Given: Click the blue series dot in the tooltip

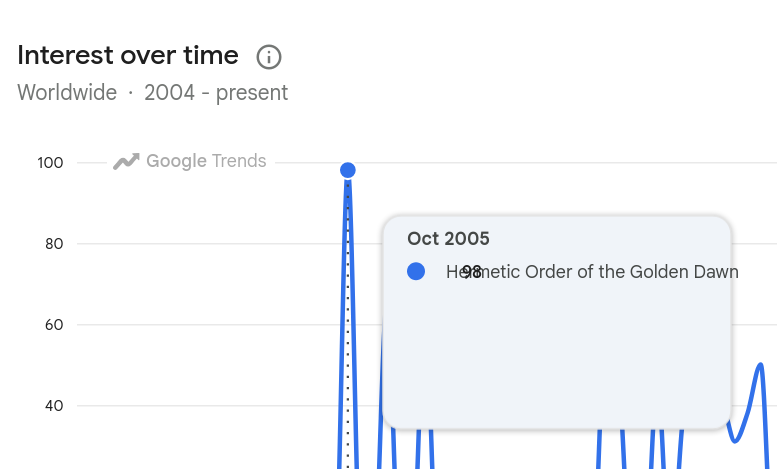Looking at the screenshot, I should (416, 271).
